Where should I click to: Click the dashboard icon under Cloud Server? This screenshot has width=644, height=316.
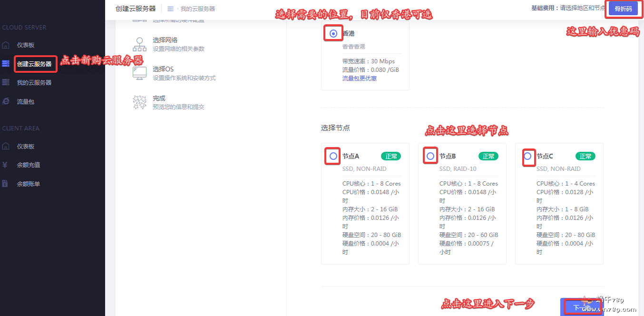[x=6, y=45]
